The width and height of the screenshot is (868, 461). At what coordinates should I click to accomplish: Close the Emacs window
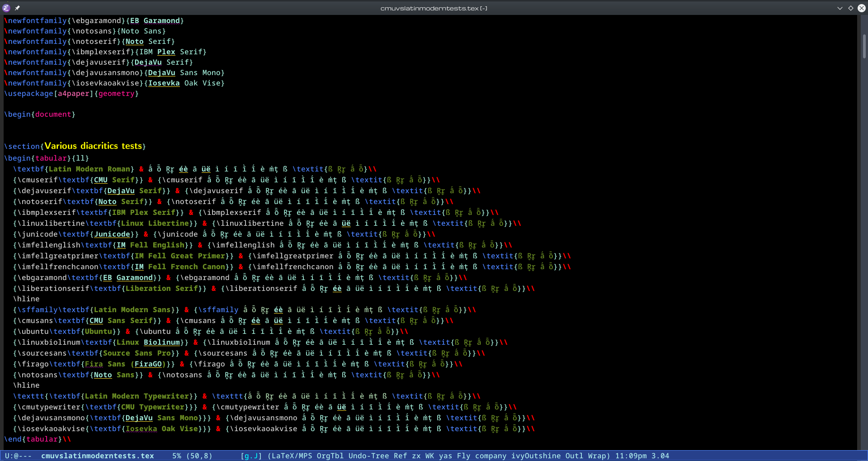[x=861, y=8]
